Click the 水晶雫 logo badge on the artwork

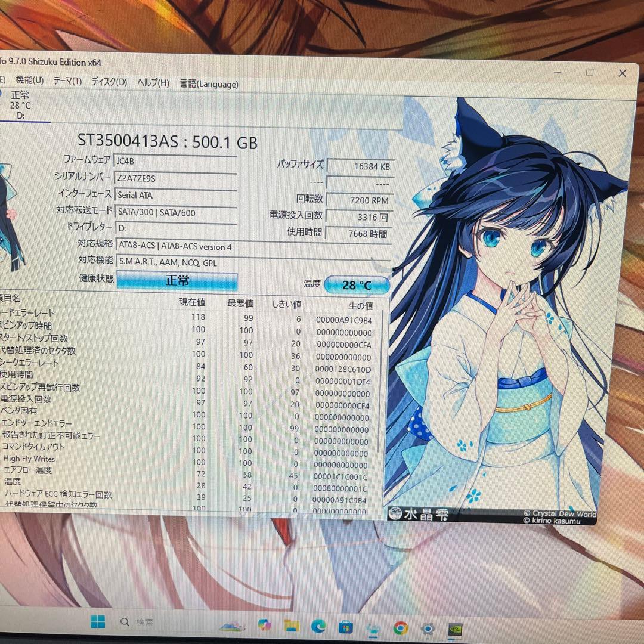pyautogui.click(x=417, y=513)
